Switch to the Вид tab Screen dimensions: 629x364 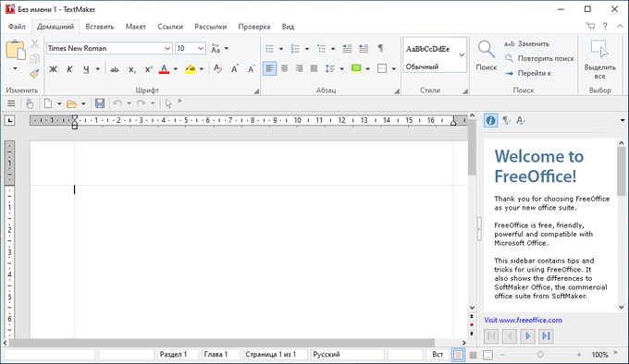tap(288, 27)
